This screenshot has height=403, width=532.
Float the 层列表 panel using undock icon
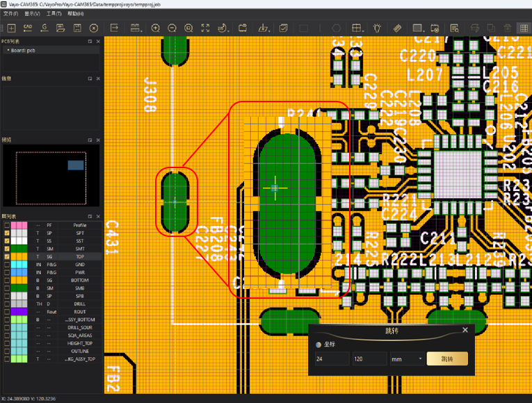click(90, 216)
